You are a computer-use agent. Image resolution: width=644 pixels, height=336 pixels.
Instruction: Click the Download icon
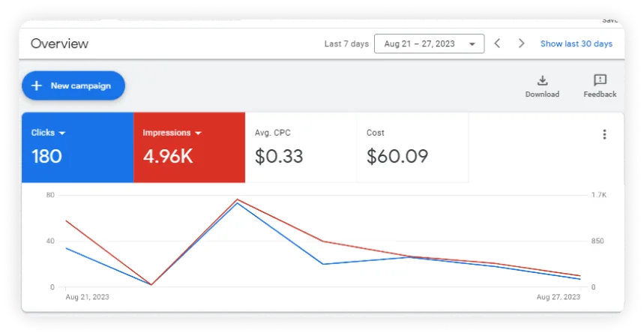542,81
